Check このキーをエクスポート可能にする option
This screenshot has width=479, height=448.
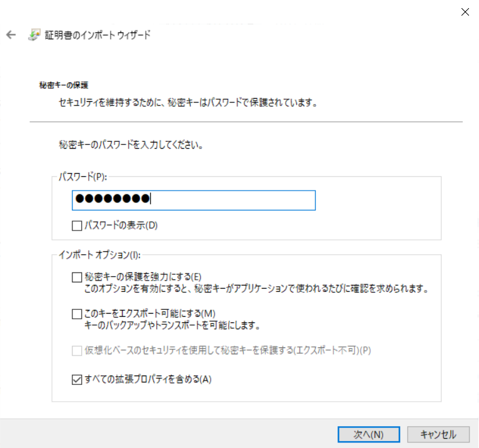pyautogui.click(x=77, y=314)
